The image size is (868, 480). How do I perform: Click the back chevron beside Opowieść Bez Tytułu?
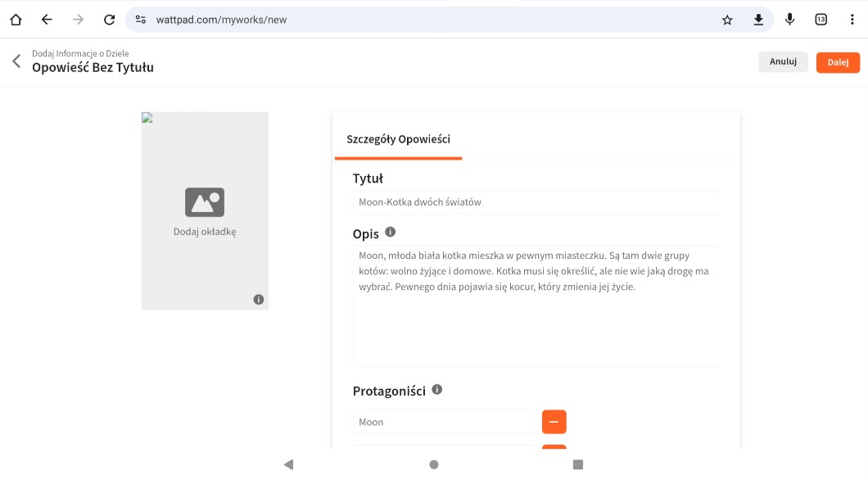click(x=16, y=61)
